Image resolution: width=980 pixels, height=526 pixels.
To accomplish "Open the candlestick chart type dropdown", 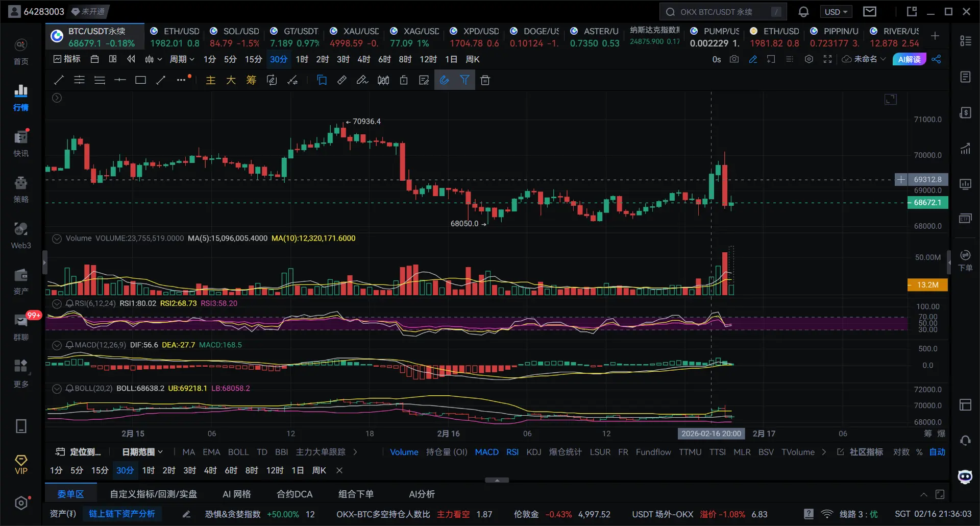I will 153,59.
